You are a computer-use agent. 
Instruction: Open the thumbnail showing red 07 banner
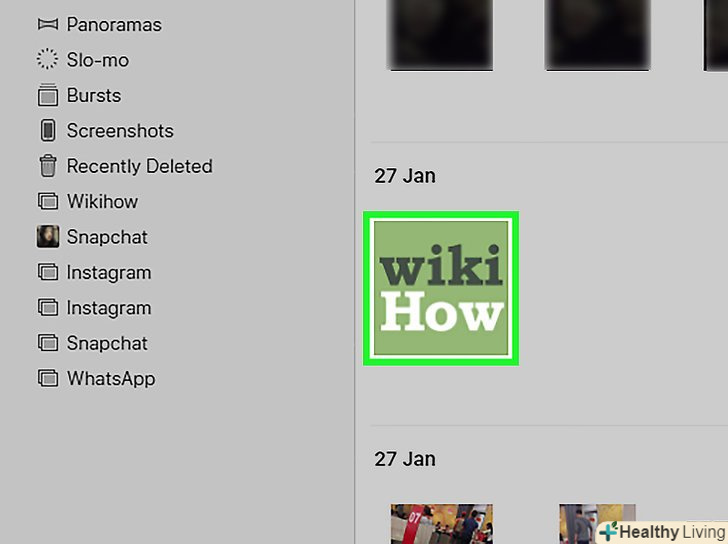pyautogui.click(x=442, y=524)
